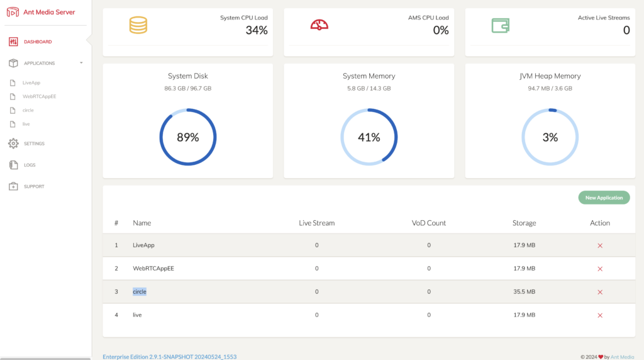Image resolution: width=644 pixels, height=360 pixels.
Task: Click the file icon next to WebRTCAppEE
Action: click(13, 96)
